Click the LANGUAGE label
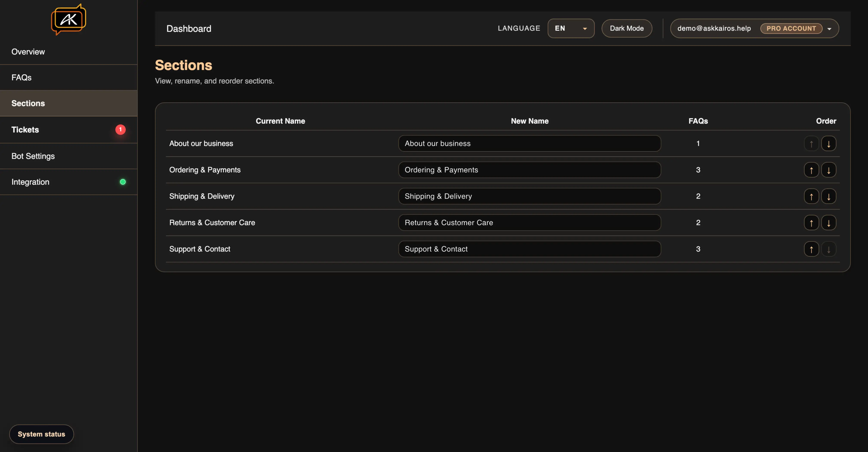The width and height of the screenshot is (868, 452). (519, 28)
